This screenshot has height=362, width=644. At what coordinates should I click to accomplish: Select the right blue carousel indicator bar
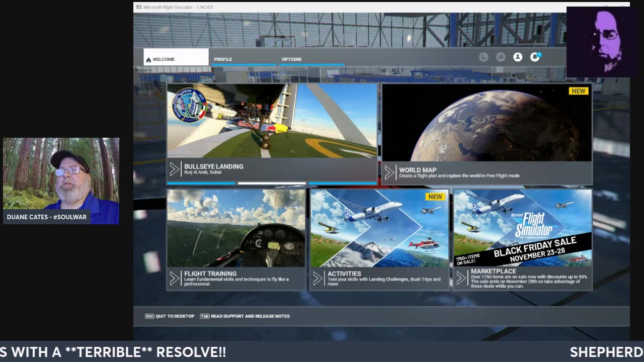[343, 184]
